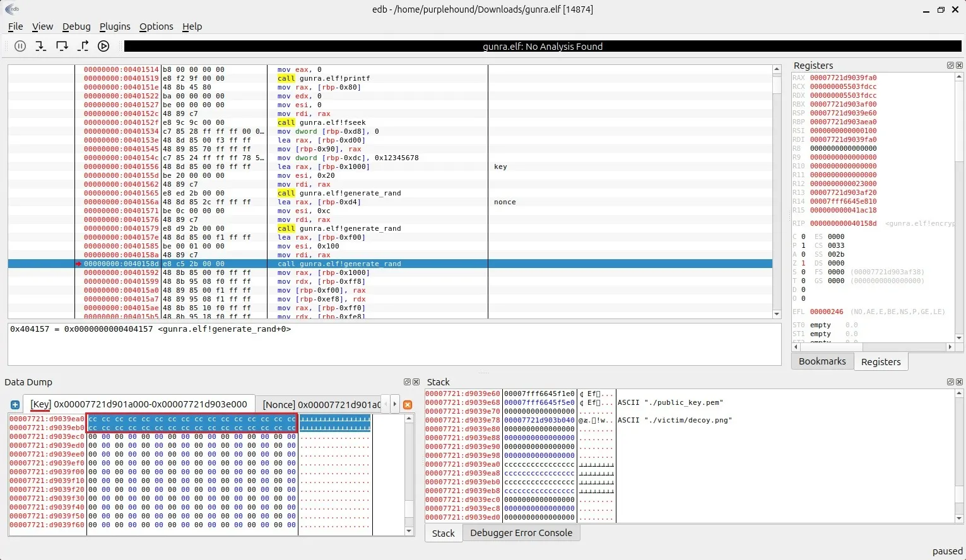Open the Debug menu
Viewport: 966px width, 560px height.
(76, 26)
